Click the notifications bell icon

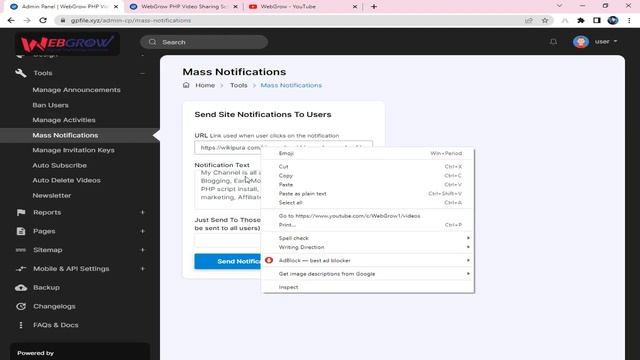(x=553, y=42)
